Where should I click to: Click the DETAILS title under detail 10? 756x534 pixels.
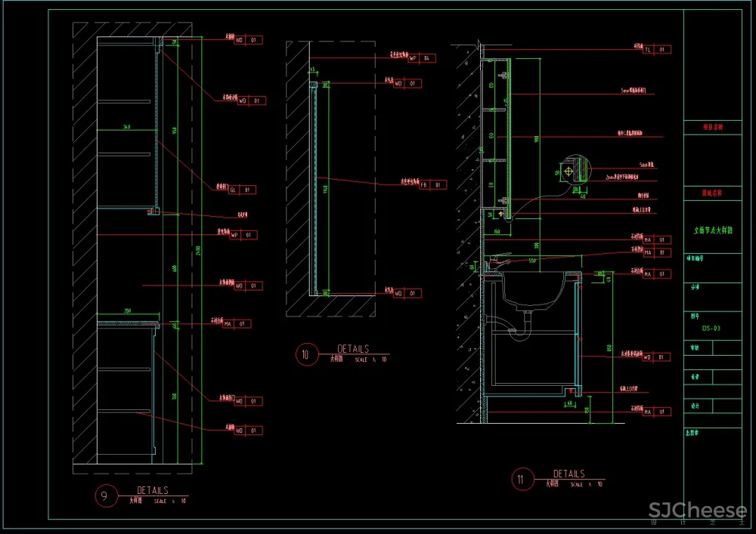tap(353, 349)
